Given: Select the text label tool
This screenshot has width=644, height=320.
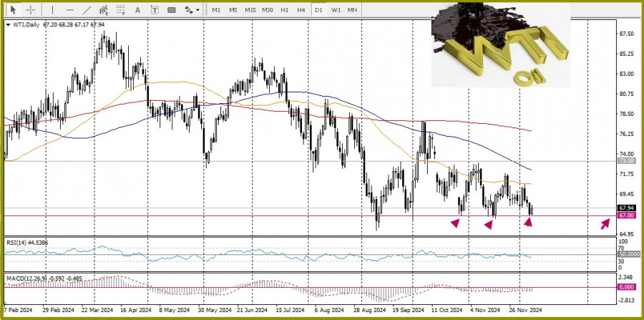Looking at the screenshot, I should (155, 9).
